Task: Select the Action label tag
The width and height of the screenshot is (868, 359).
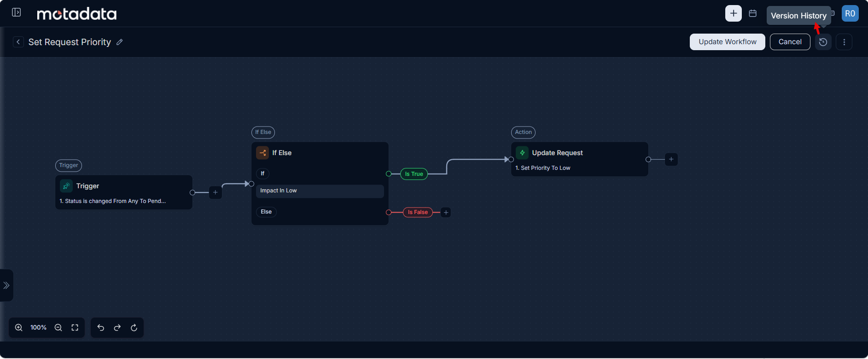Action: (524, 132)
